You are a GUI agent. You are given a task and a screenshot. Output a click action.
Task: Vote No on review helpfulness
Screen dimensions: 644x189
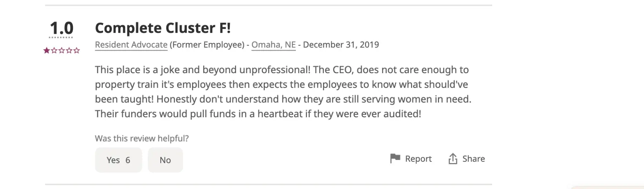click(x=165, y=160)
